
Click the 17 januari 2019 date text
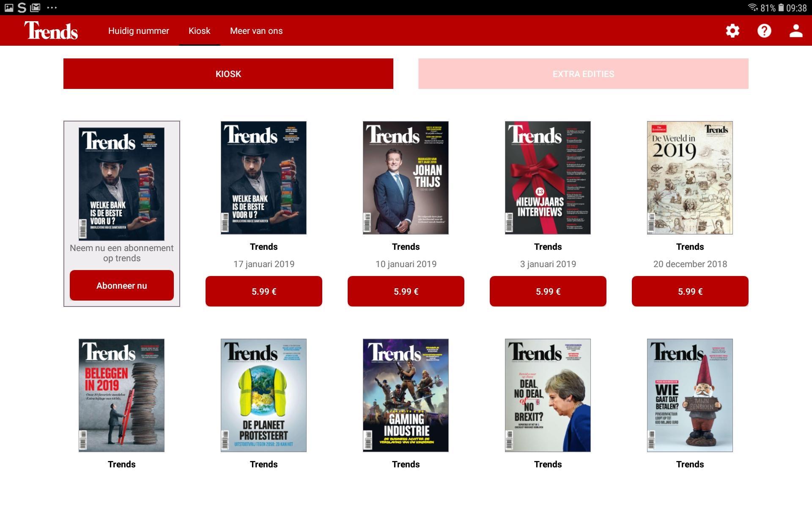(264, 264)
